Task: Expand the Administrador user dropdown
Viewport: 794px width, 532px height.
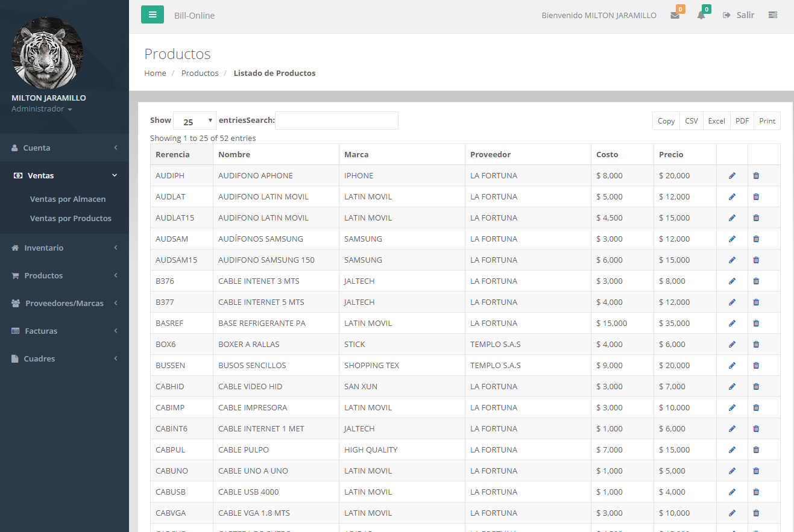Action: tap(42, 109)
